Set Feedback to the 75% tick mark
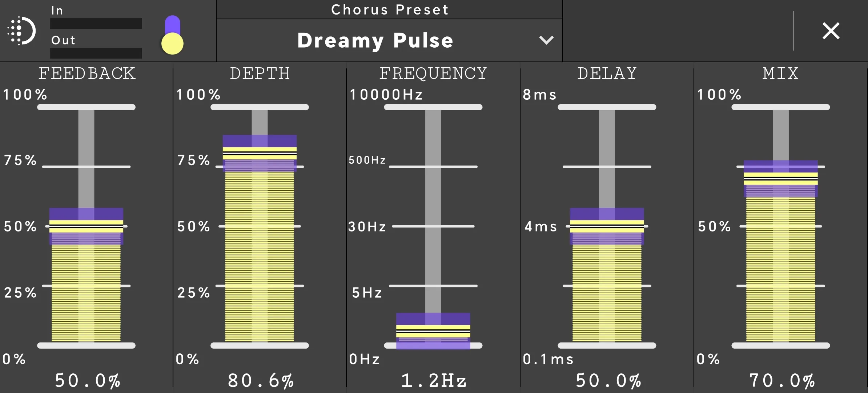This screenshot has width=868, height=393. click(x=86, y=167)
